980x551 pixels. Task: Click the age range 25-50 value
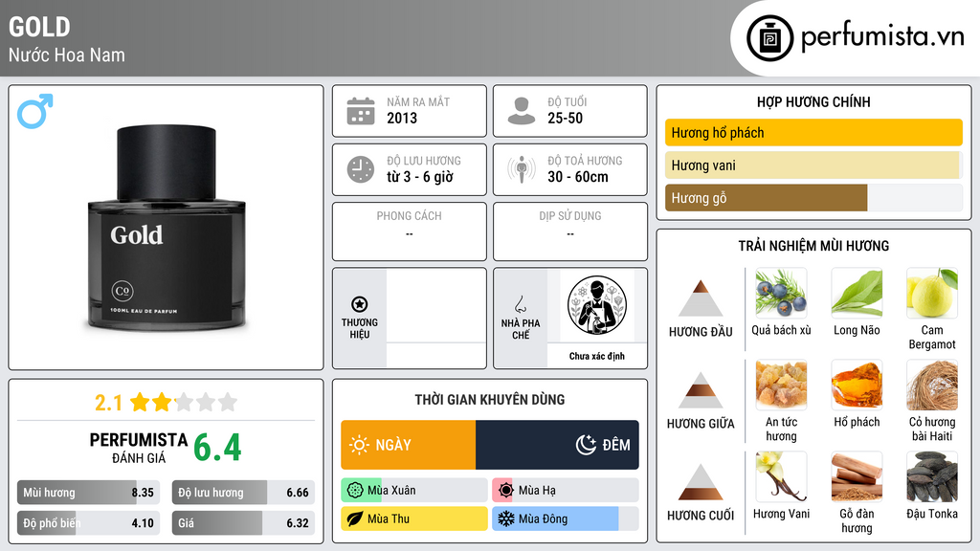[x=565, y=118]
